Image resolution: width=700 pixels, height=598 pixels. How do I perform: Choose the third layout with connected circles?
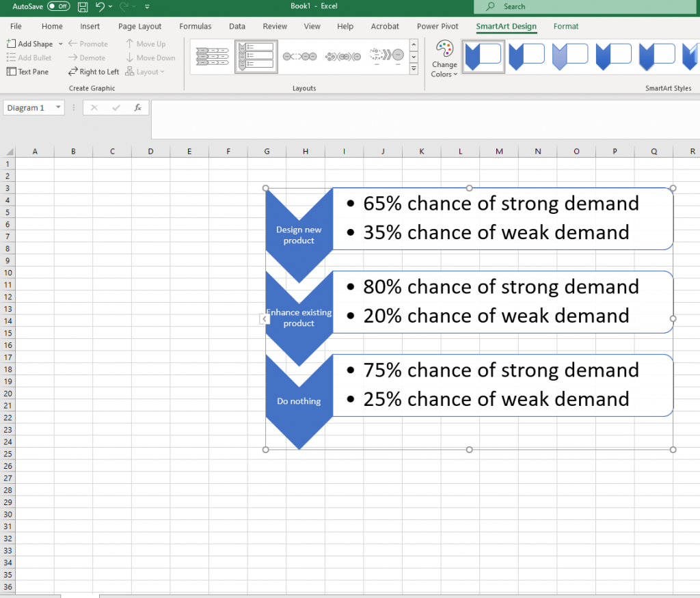point(299,57)
